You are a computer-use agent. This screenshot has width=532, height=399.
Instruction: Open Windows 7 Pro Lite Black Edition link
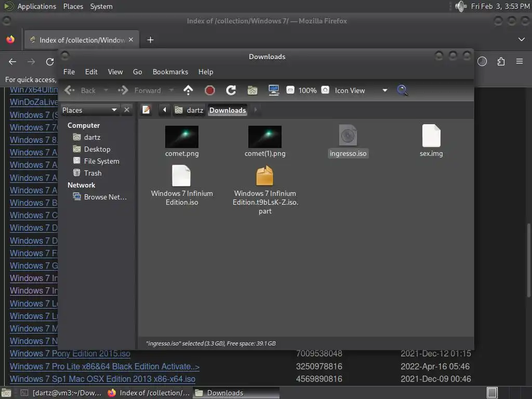coord(104,366)
